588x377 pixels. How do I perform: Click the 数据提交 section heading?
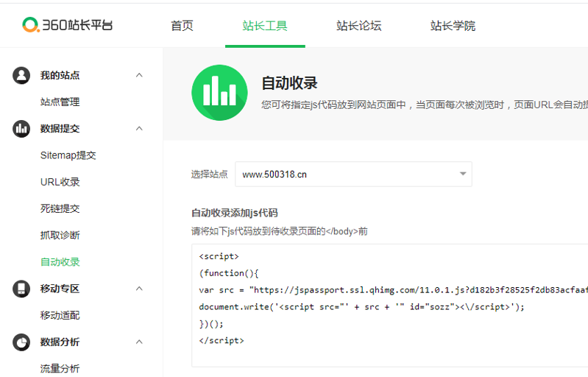pyautogui.click(x=60, y=129)
